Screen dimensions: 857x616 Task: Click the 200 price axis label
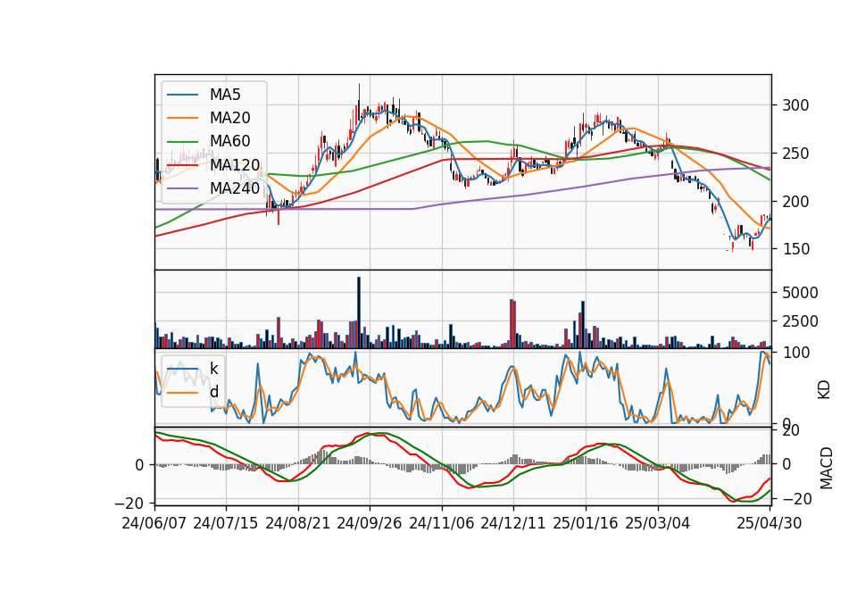tap(795, 202)
